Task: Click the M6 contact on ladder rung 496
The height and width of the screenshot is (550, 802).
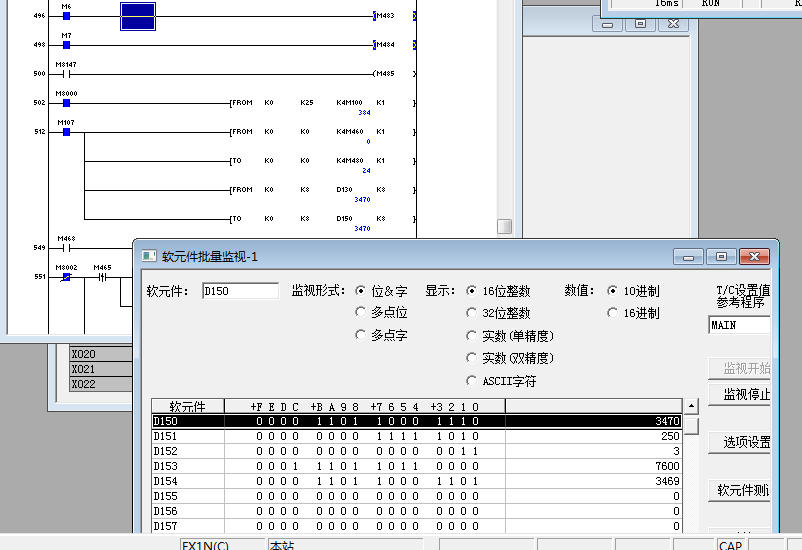Action: 66,16
